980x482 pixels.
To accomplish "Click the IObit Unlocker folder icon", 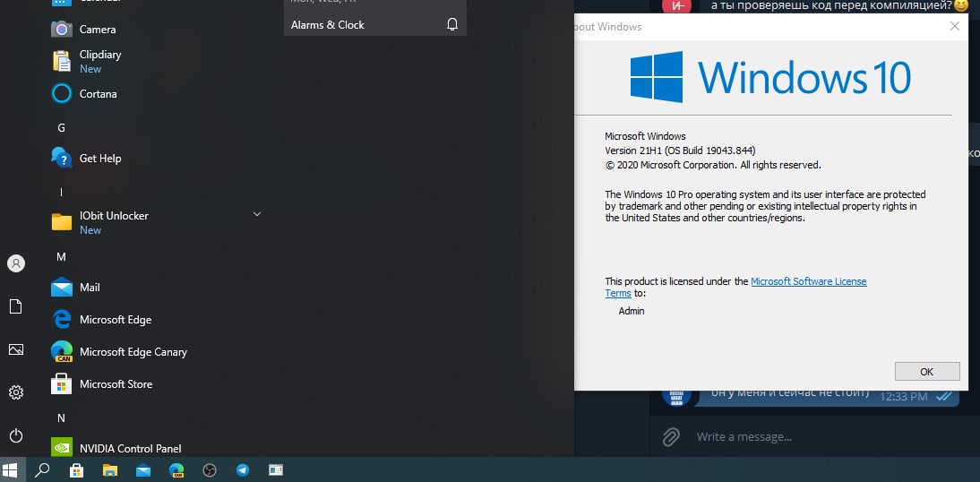I will [x=61, y=222].
